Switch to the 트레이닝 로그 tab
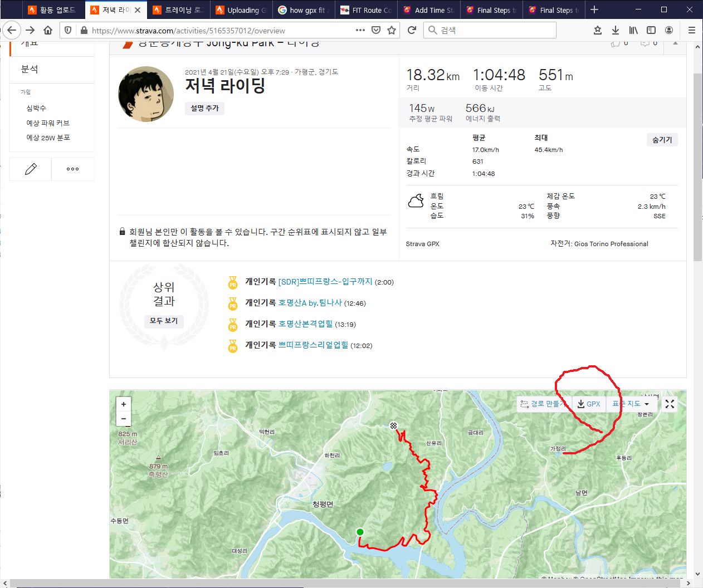The width and height of the screenshot is (703, 588). click(178, 10)
